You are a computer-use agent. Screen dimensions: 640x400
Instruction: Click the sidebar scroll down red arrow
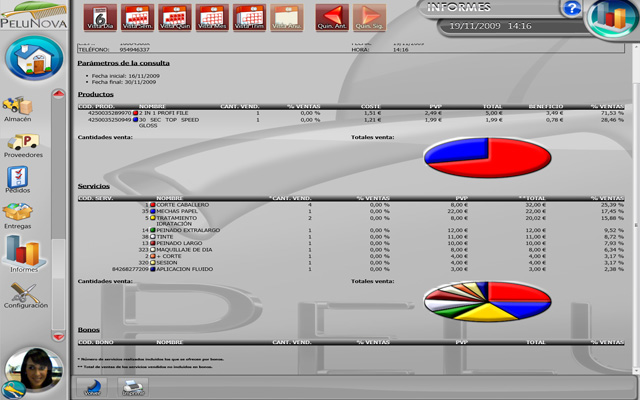point(59,337)
